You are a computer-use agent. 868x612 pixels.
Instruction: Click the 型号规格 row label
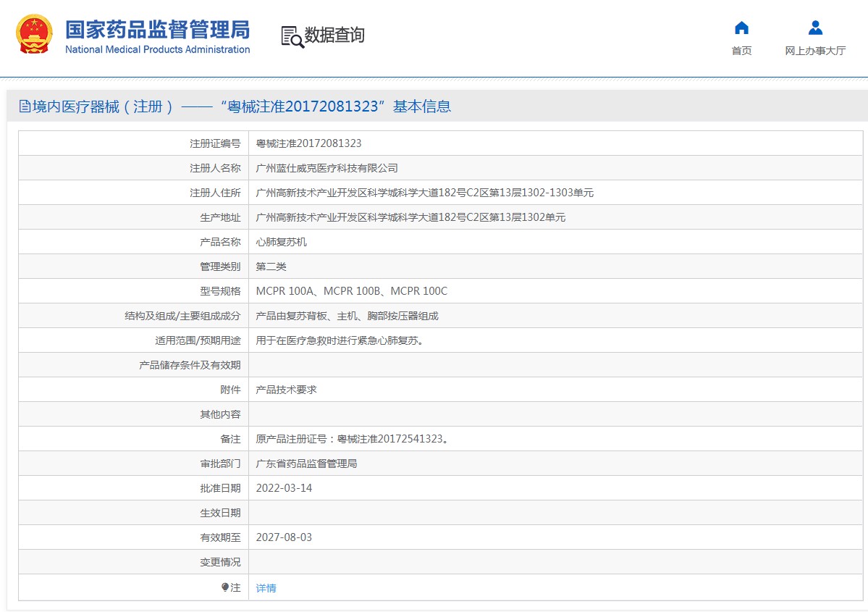[220, 291]
